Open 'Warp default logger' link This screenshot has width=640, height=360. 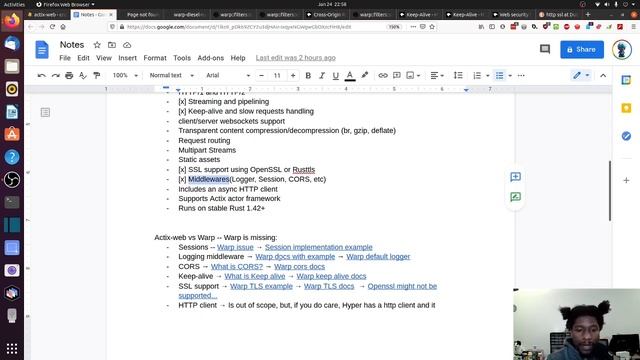(x=378, y=257)
